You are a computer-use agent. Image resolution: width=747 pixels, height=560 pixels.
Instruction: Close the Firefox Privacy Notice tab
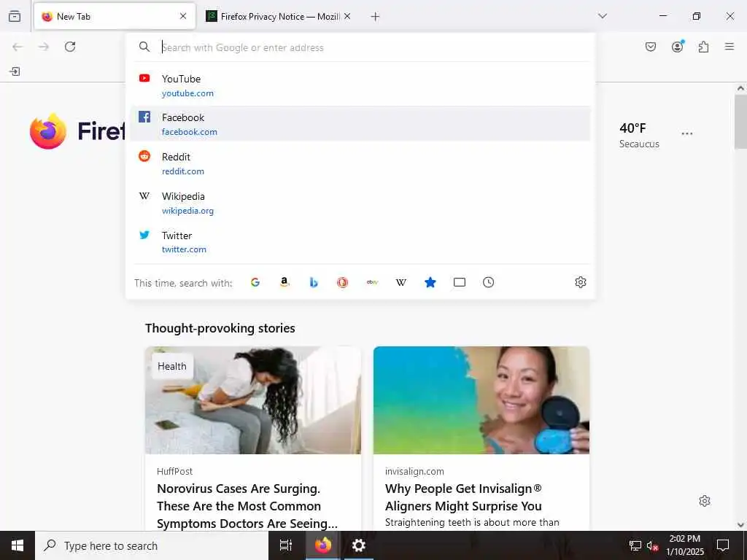(x=347, y=16)
